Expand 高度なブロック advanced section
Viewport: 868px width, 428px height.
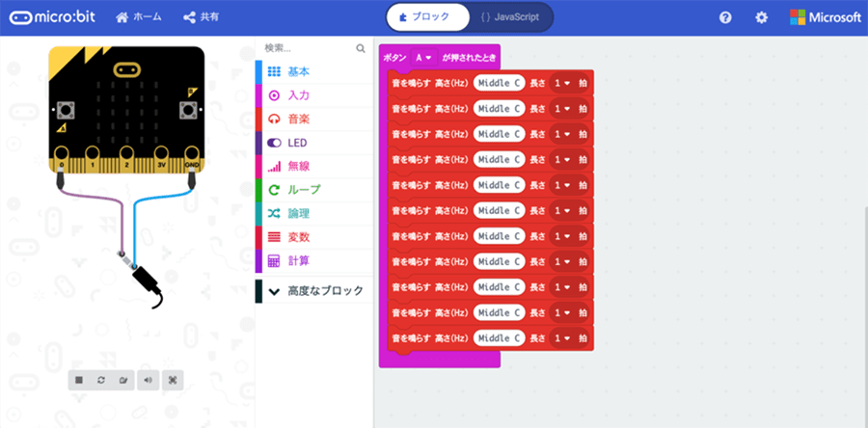click(x=313, y=291)
